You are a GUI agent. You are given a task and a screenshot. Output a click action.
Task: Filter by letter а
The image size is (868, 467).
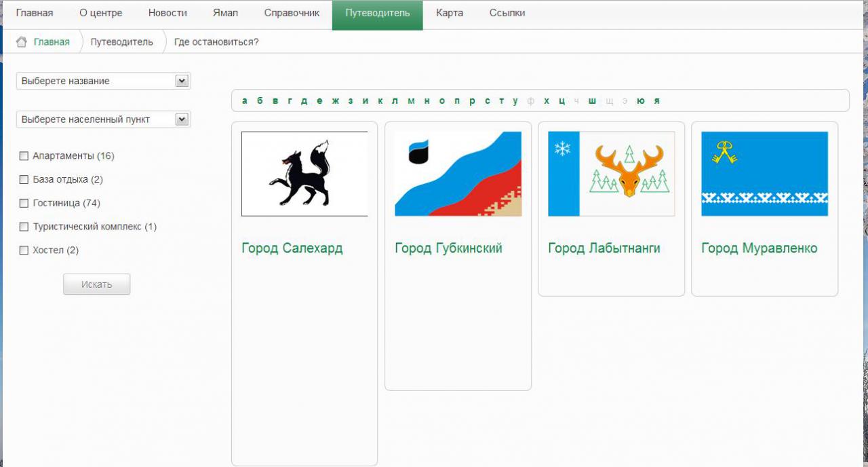point(244,101)
